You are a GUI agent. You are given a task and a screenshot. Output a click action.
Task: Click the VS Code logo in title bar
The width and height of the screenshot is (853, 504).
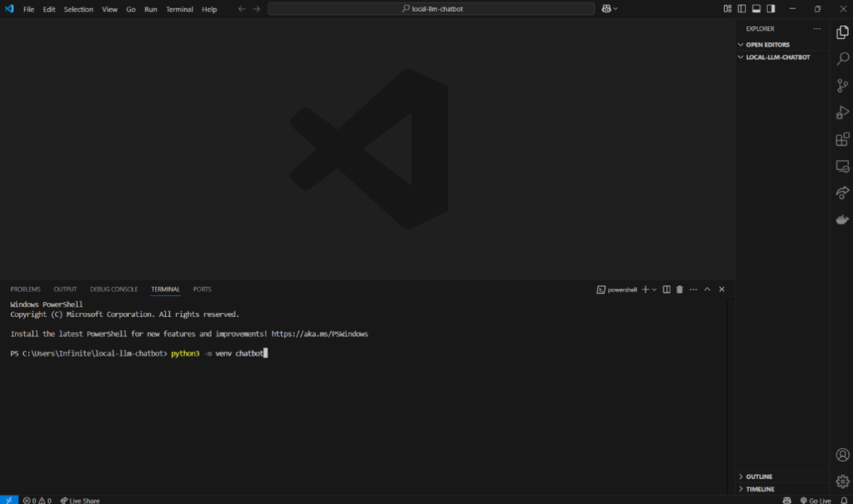point(9,9)
